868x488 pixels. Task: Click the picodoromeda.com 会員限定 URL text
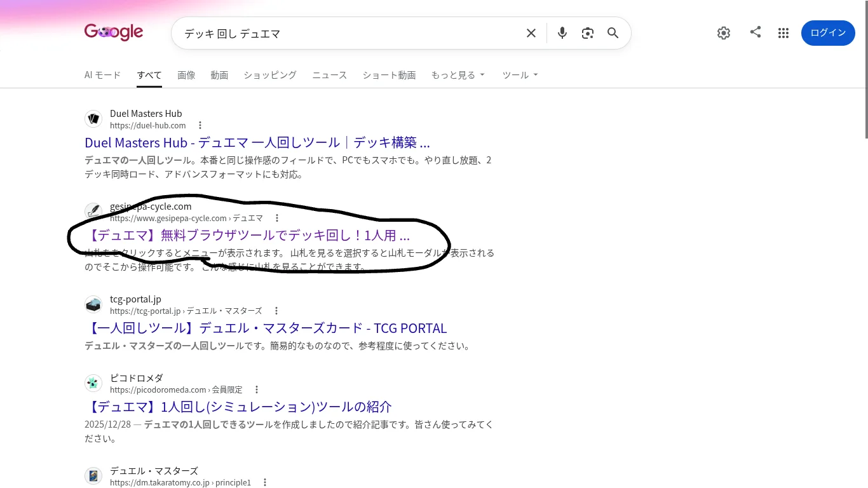pyautogui.click(x=176, y=390)
